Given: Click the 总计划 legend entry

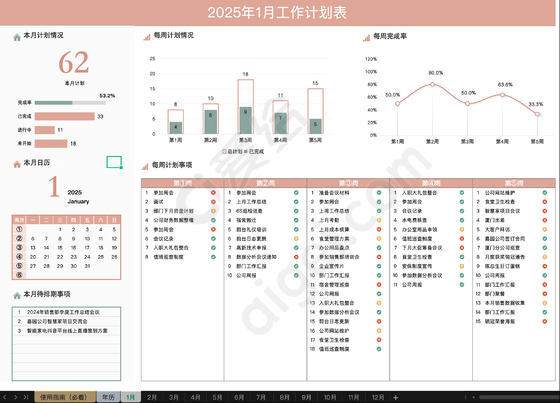Looking at the screenshot, I should point(232,151).
